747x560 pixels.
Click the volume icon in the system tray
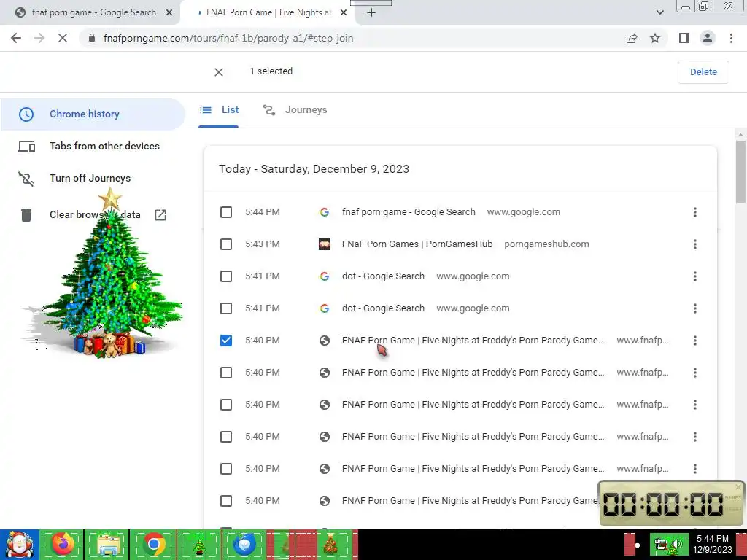tap(677, 545)
